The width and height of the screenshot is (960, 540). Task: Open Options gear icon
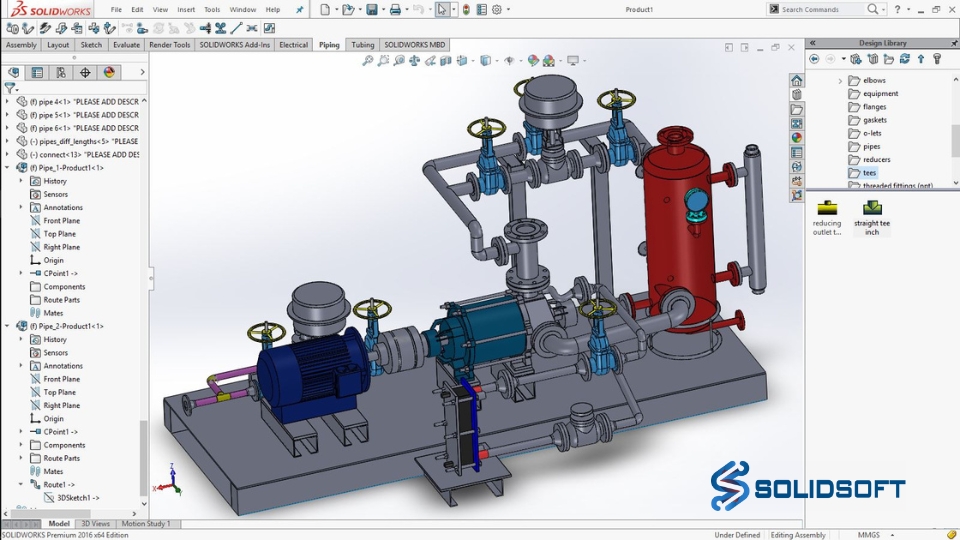point(497,9)
